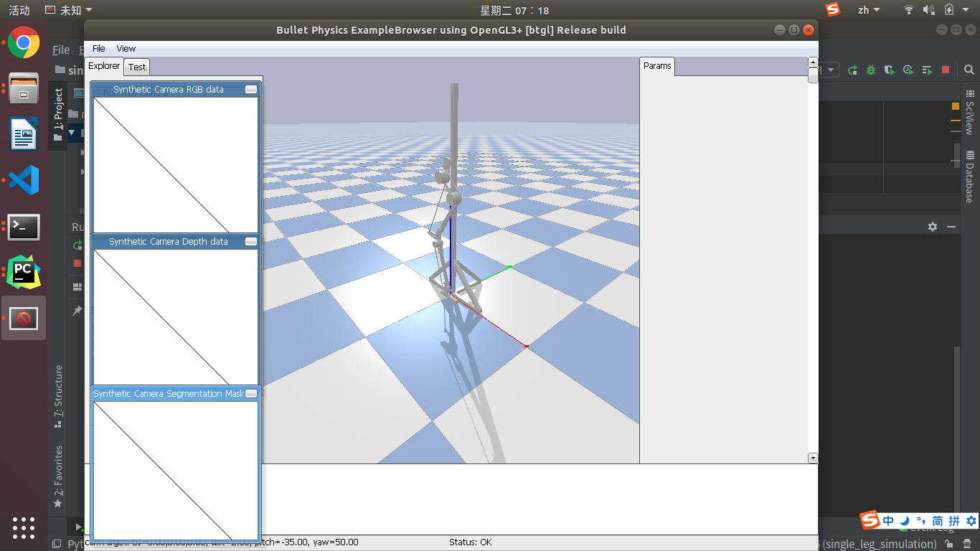The image size is (980, 551).
Task: Stop the running process in PyCharm toolbar
Action: pos(946,70)
